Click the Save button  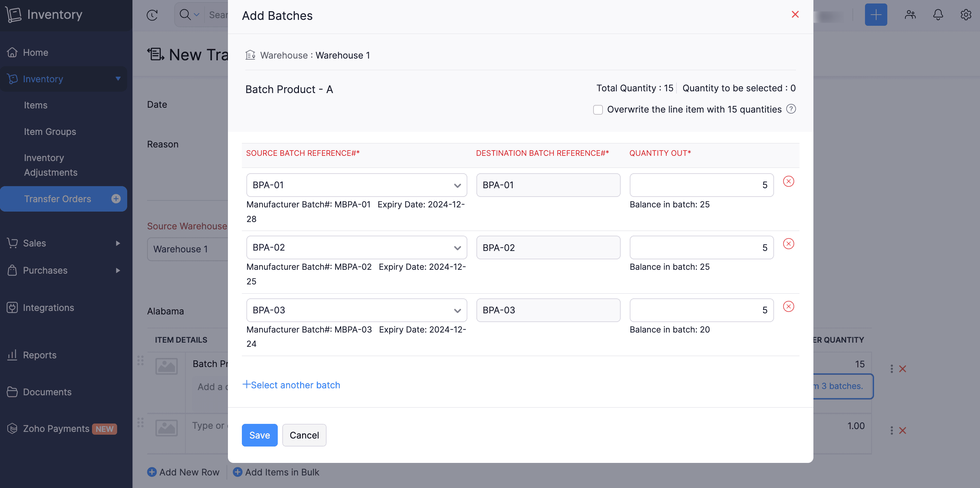tap(259, 435)
